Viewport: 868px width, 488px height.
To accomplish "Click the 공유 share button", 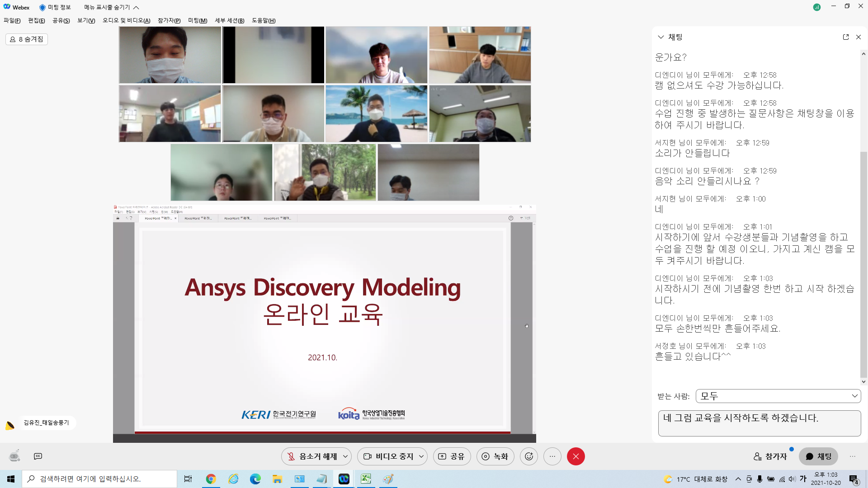I will tap(452, 456).
